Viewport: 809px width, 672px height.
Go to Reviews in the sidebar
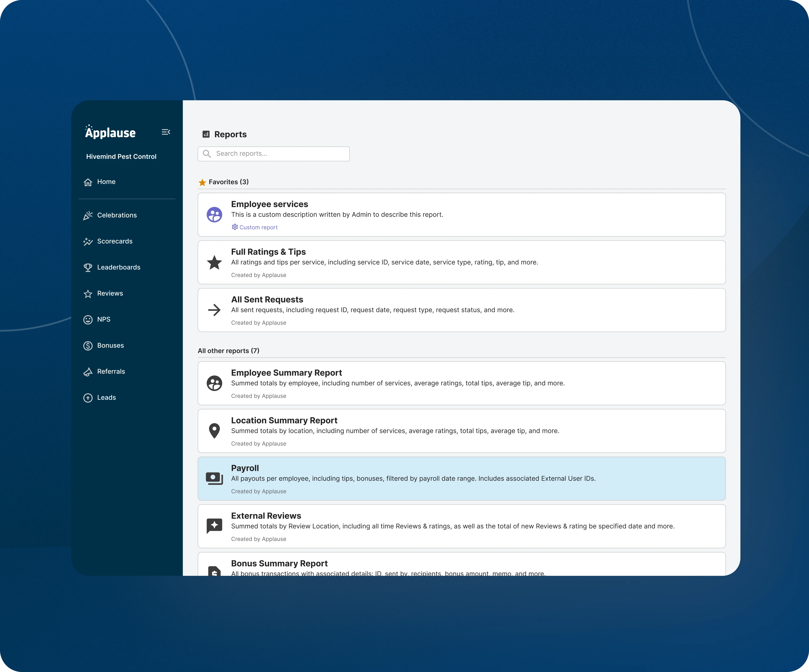click(x=110, y=294)
